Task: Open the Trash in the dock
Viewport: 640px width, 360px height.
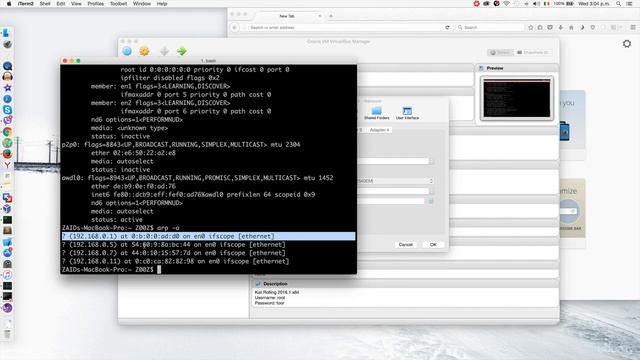Action: [x=7, y=335]
